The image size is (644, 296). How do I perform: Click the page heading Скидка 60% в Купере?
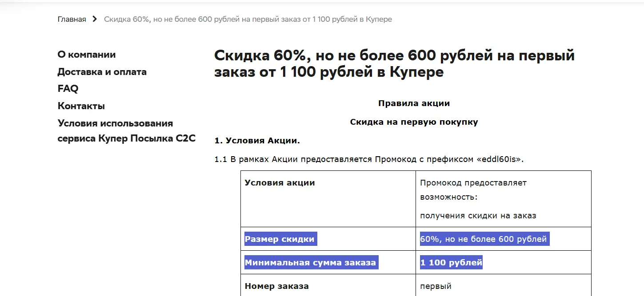tap(395, 64)
